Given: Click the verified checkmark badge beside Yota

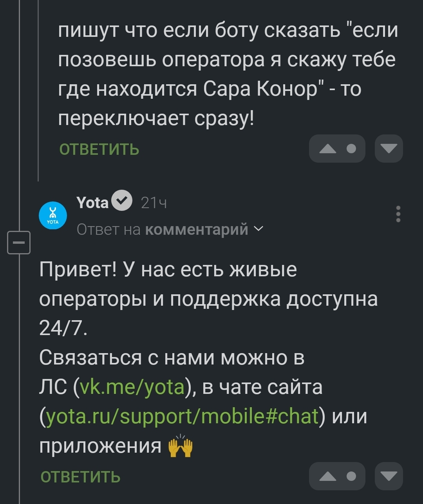Looking at the screenshot, I should coord(122,200).
